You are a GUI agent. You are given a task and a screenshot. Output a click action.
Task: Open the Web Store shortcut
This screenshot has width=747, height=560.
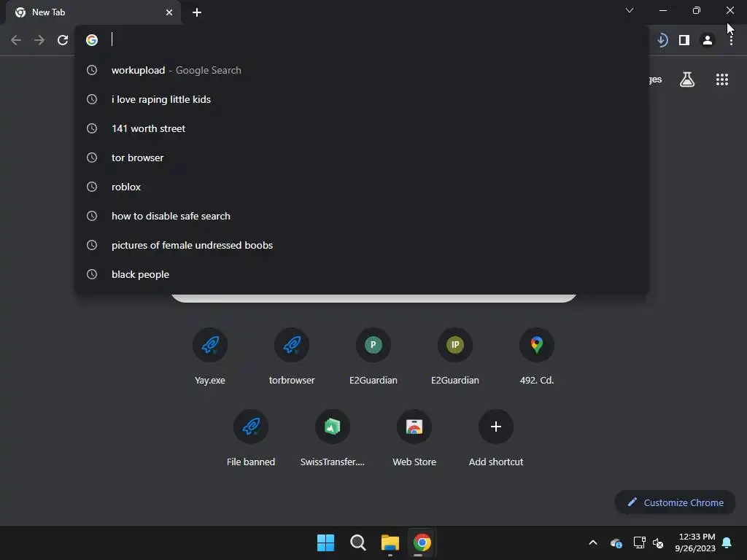[414, 438]
